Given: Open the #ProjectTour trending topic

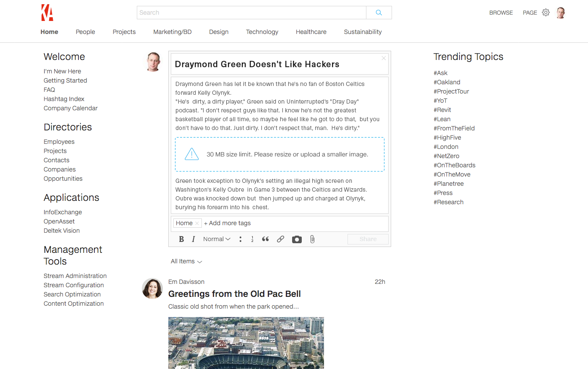Looking at the screenshot, I should 451,91.
